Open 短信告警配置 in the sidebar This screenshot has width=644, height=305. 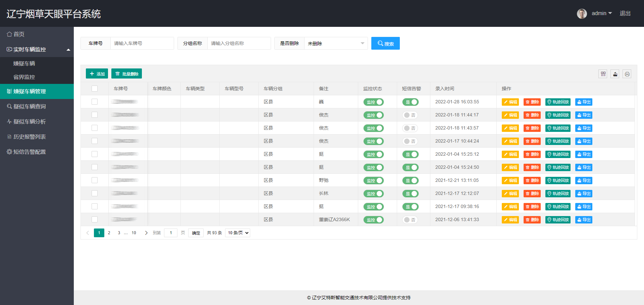coord(30,152)
